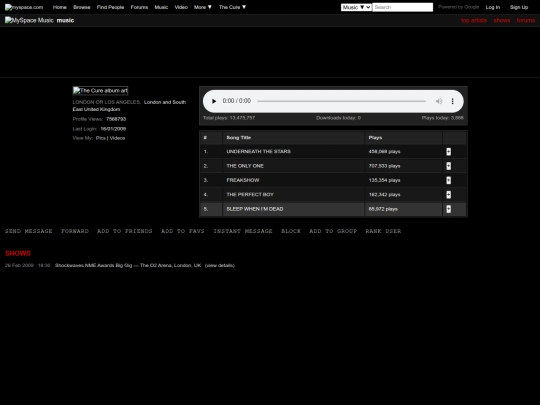
Task: Play the audio track
Action: point(214,101)
